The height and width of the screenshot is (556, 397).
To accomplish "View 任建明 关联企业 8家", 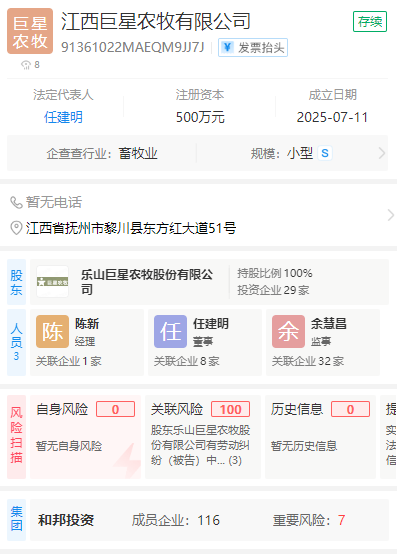I will tap(186, 361).
